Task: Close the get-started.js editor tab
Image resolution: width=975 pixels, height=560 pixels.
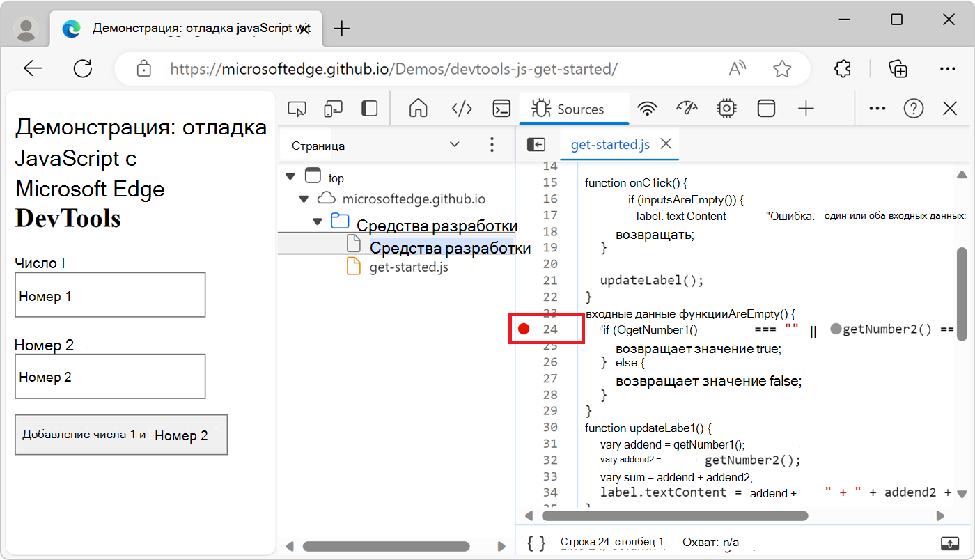Action: point(666,144)
